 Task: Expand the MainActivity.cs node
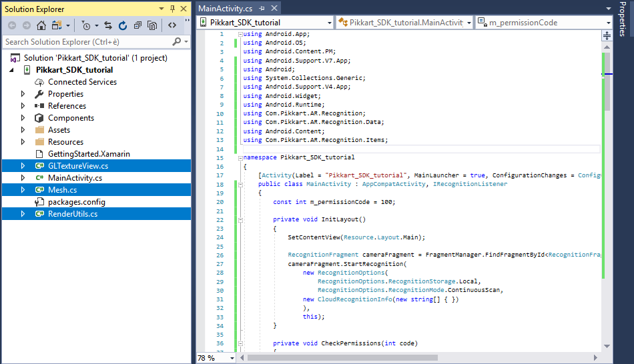coord(23,178)
